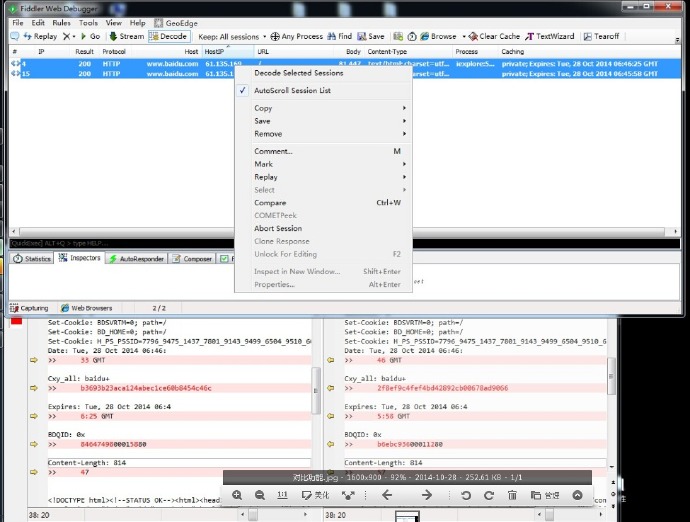The width and height of the screenshot is (690, 522).
Task: Open the File menu
Action: tap(18, 23)
